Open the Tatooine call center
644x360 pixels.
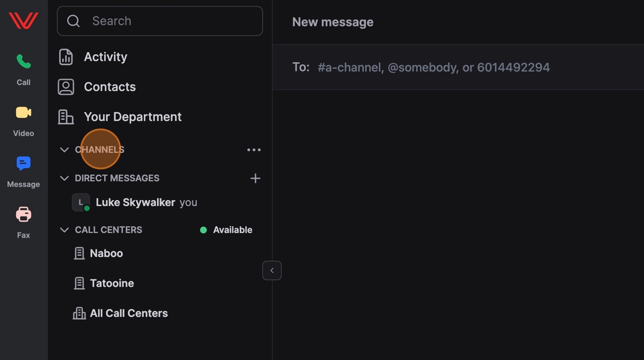(112, 284)
